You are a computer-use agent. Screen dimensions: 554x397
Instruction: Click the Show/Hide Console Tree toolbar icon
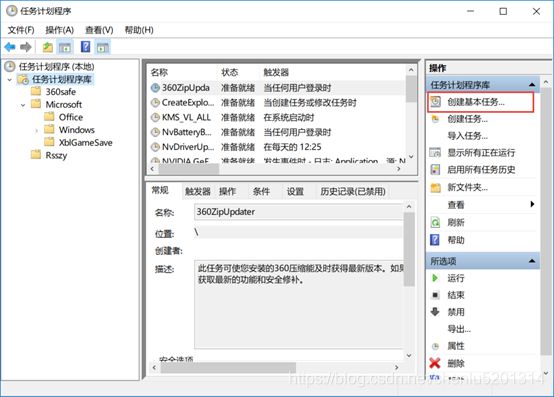(x=65, y=47)
